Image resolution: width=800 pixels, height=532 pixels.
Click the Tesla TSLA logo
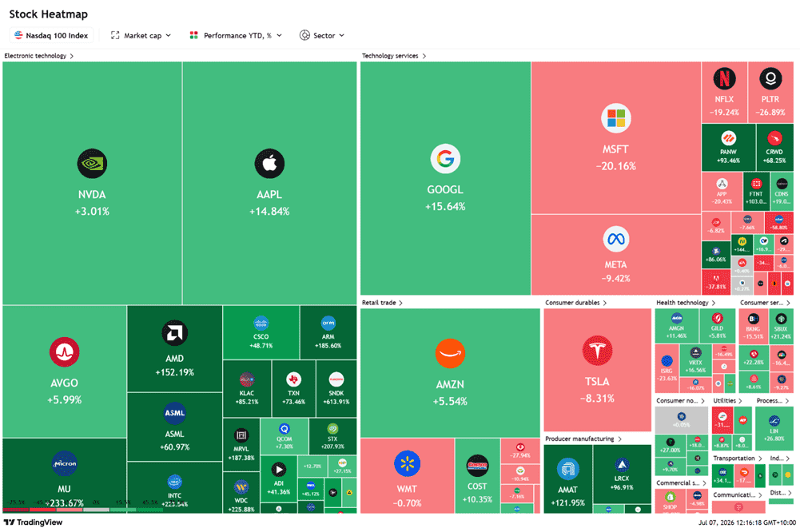coord(597,351)
